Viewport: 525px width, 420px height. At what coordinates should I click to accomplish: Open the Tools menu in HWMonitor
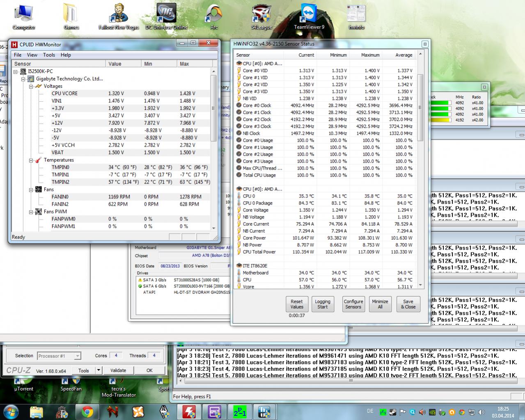point(49,55)
